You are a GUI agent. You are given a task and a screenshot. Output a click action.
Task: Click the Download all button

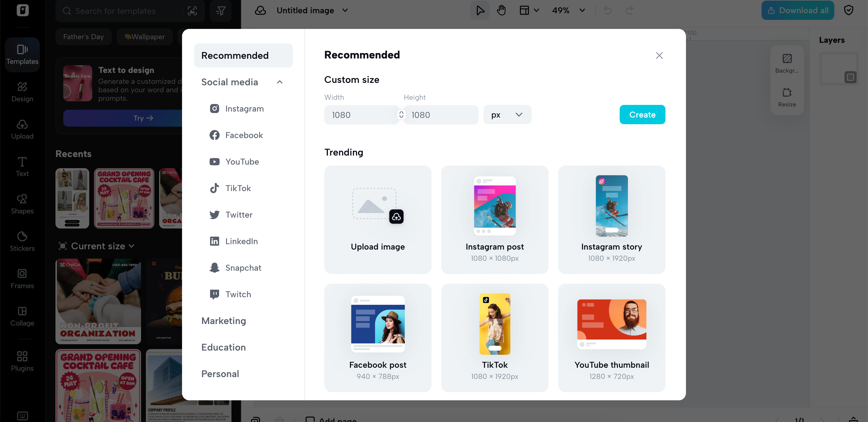coord(797,11)
